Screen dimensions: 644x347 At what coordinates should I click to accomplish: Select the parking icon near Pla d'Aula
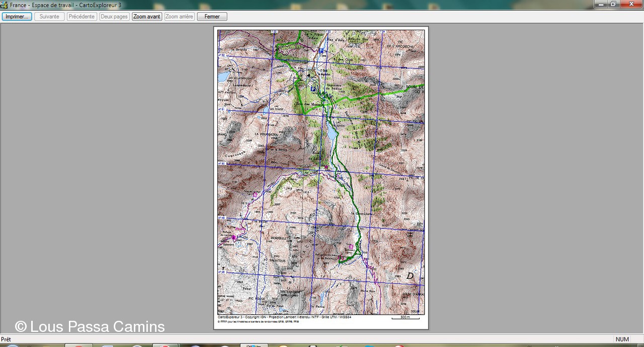tap(321, 50)
